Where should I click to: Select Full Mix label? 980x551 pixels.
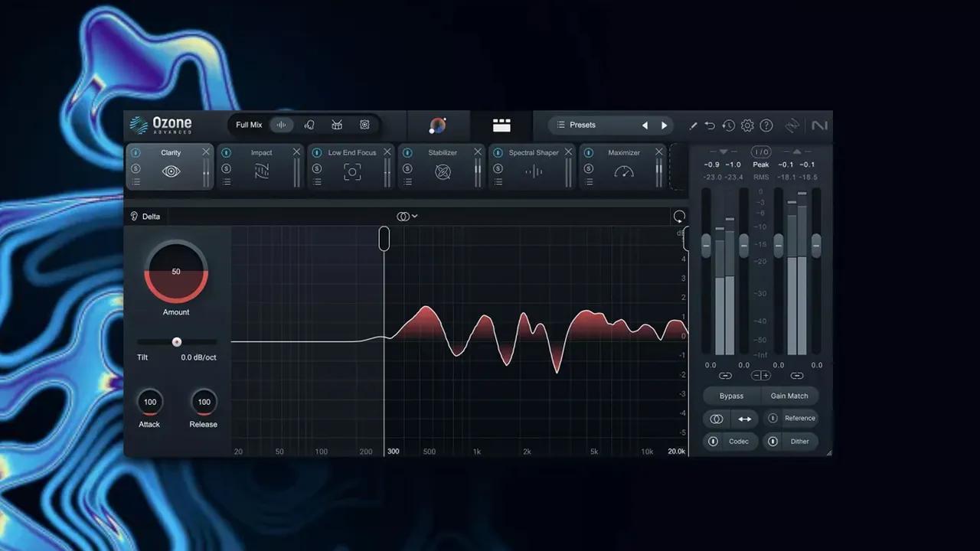(x=249, y=125)
